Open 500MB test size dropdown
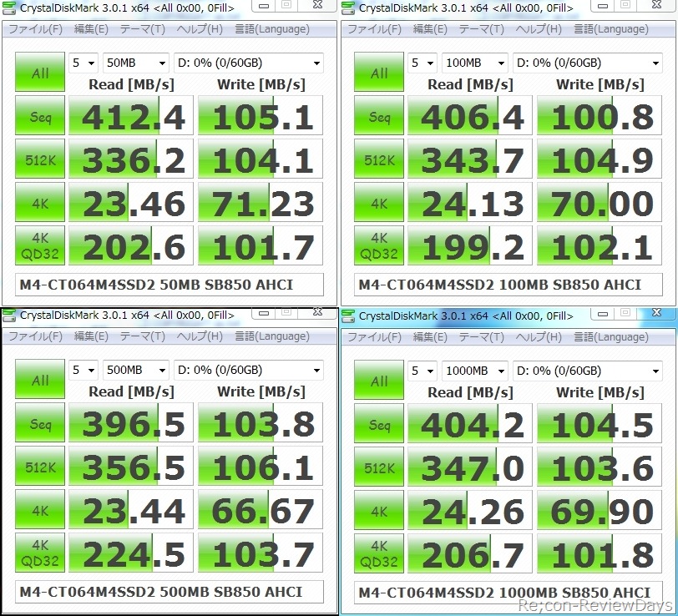This screenshot has width=678, height=616. click(x=136, y=370)
